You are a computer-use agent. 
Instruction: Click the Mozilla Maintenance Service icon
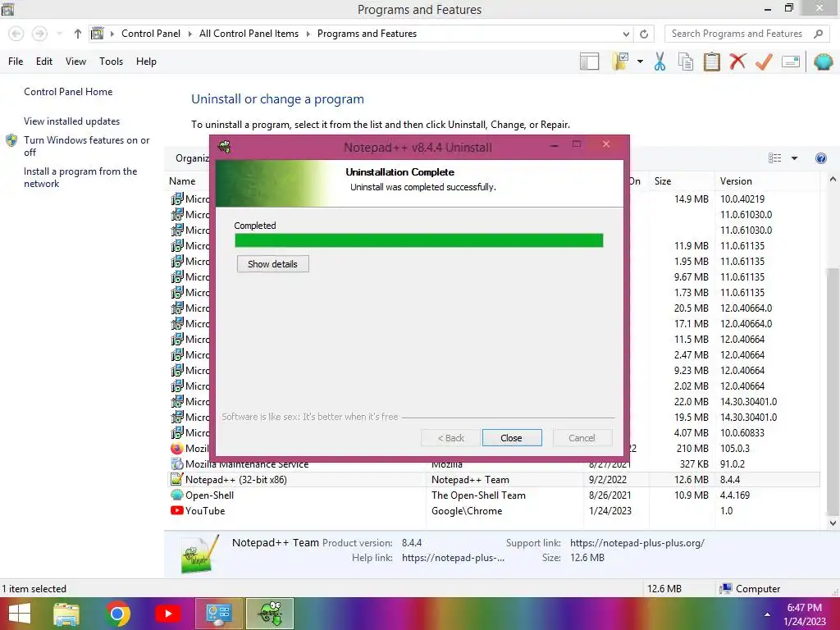click(x=177, y=464)
